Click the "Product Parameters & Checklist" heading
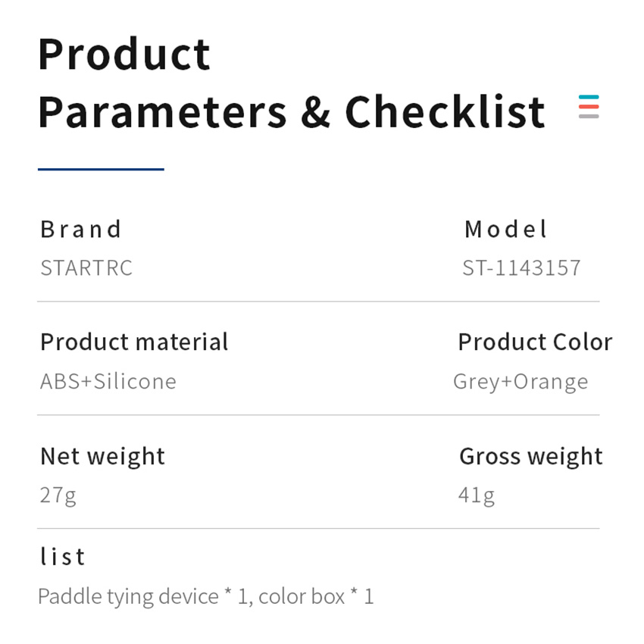The height and width of the screenshot is (644, 644). coord(291,83)
